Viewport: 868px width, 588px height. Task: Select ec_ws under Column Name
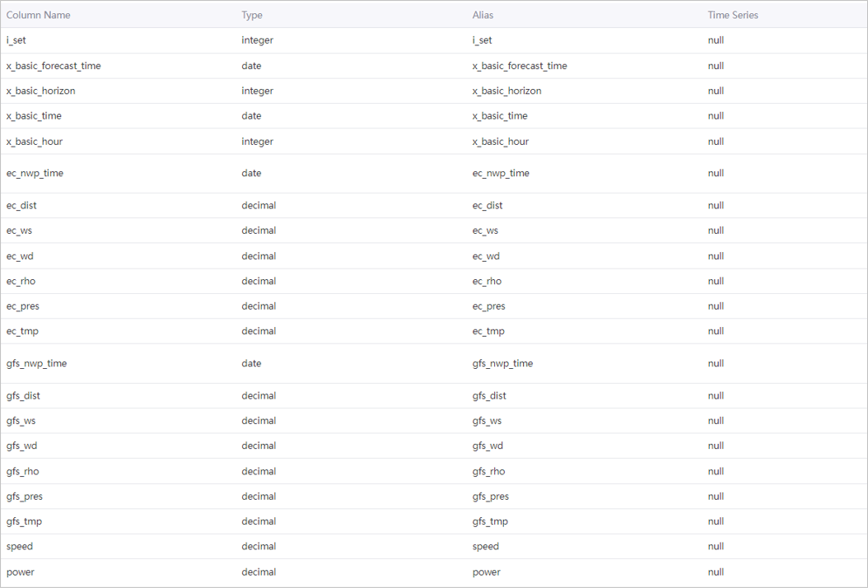pyautogui.click(x=20, y=231)
